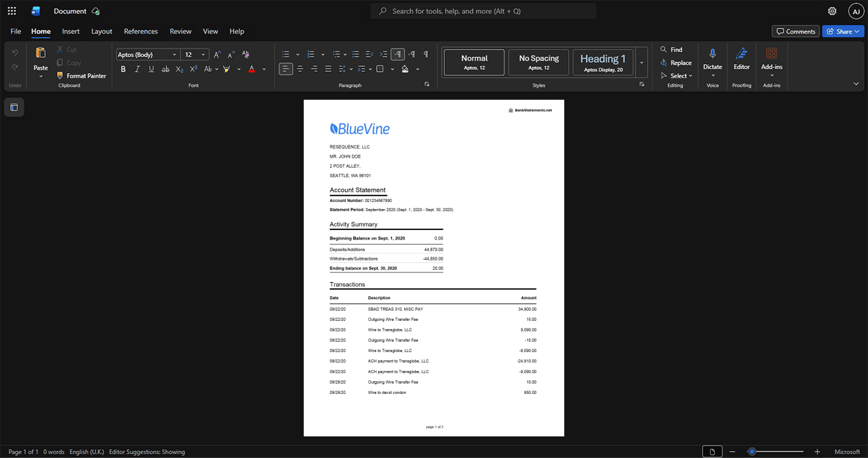The height and width of the screenshot is (458, 868).
Task: Apply subscript formatting
Action: coord(179,69)
